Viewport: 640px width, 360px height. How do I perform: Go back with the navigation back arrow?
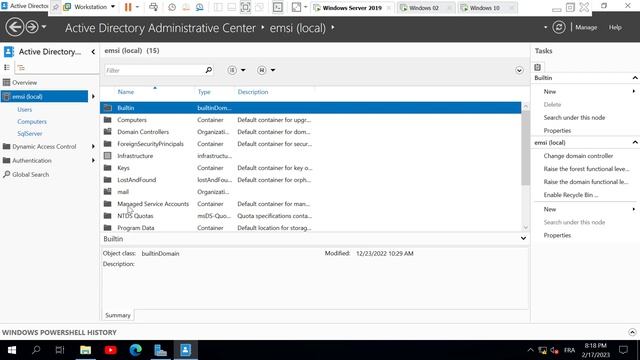point(15,27)
